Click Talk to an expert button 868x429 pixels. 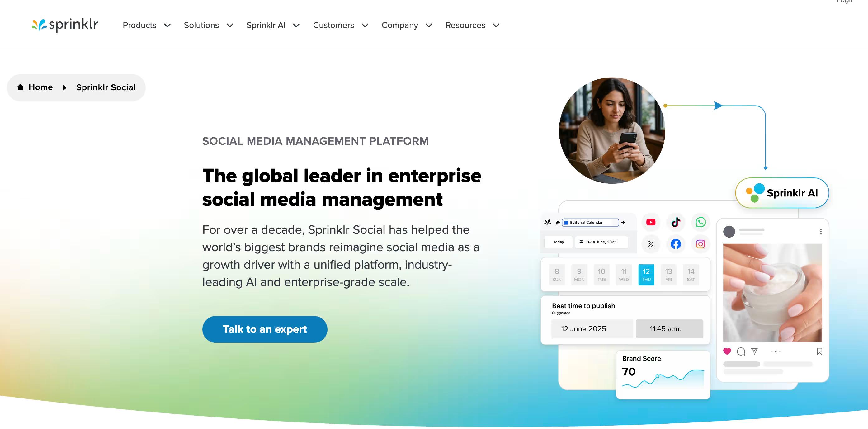tap(265, 329)
